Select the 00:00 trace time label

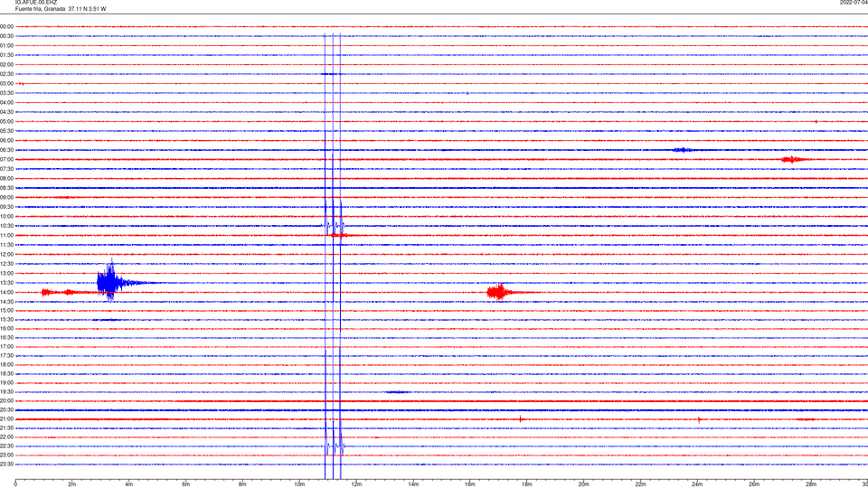click(6, 26)
